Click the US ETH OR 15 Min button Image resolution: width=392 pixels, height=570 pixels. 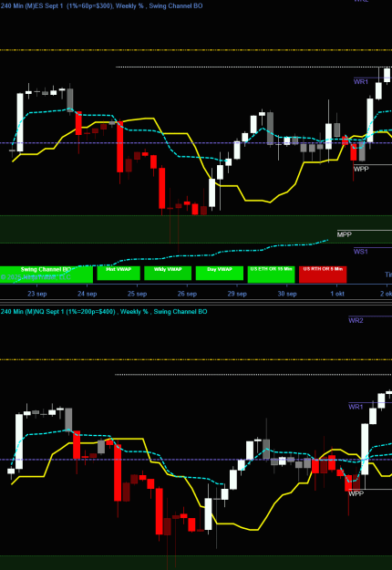[271, 275]
